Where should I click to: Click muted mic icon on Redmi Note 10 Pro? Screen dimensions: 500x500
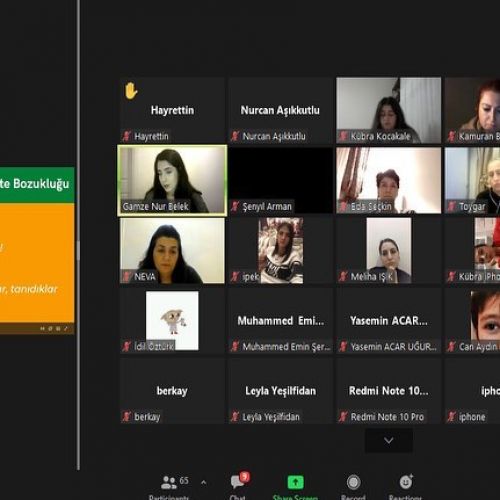343,417
